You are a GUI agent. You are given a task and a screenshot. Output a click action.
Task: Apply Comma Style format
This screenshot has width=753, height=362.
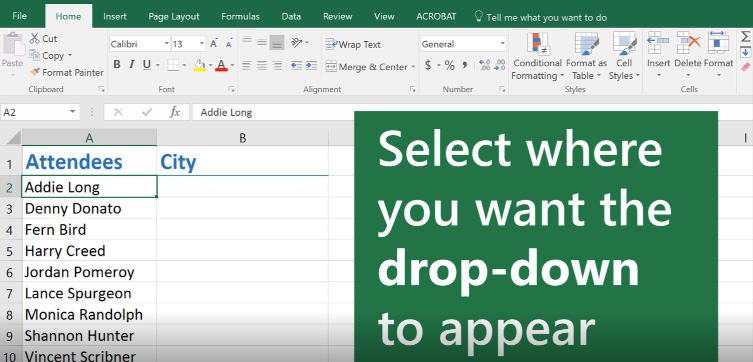464,65
